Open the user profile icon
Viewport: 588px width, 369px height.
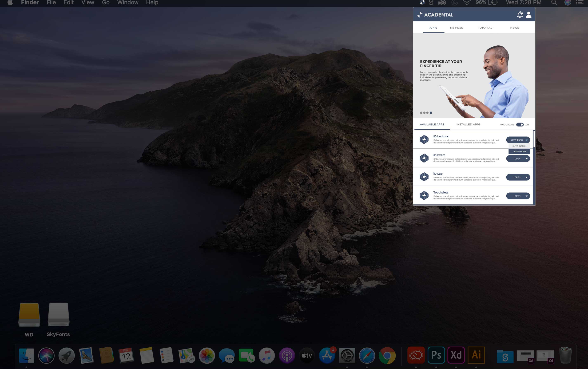tap(528, 15)
